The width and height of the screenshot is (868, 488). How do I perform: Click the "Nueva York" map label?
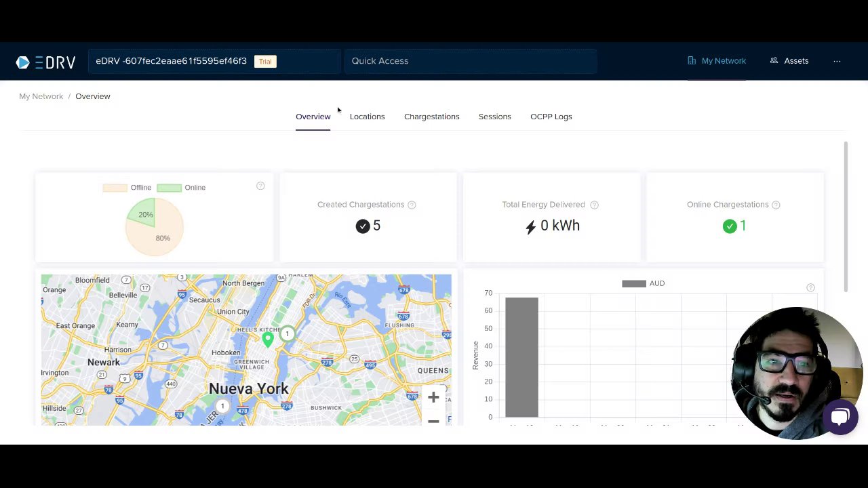pos(249,389)
